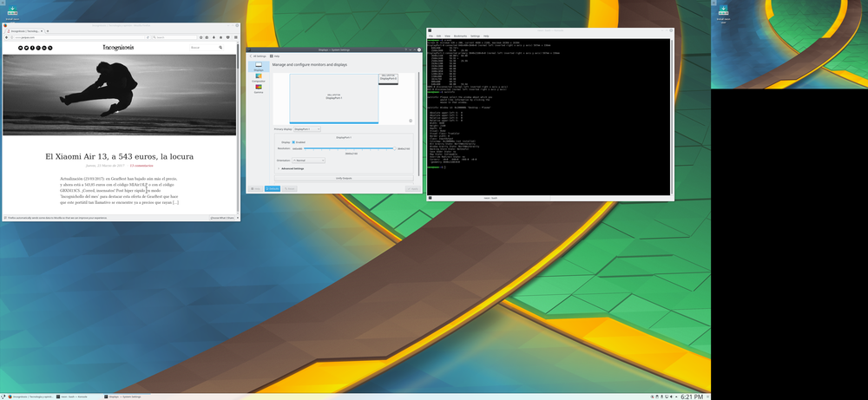Open the Primary display dropdown

click(x=307, y=129)
